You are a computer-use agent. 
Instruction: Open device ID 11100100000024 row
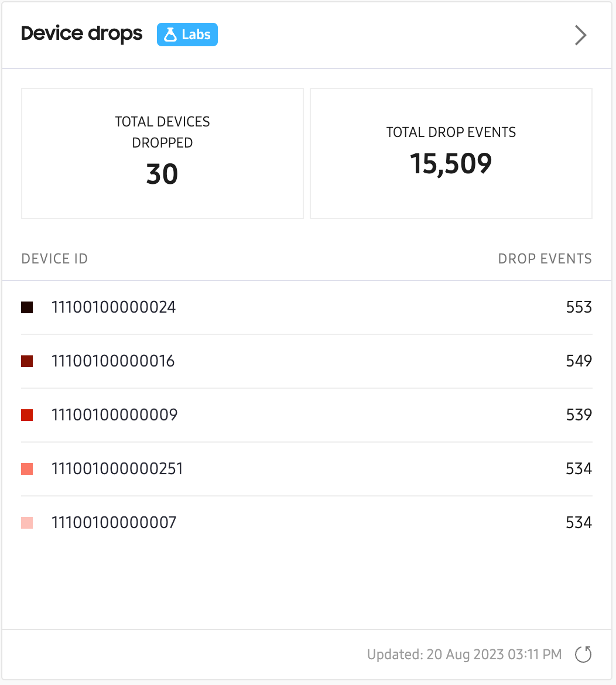click(307, 307)
